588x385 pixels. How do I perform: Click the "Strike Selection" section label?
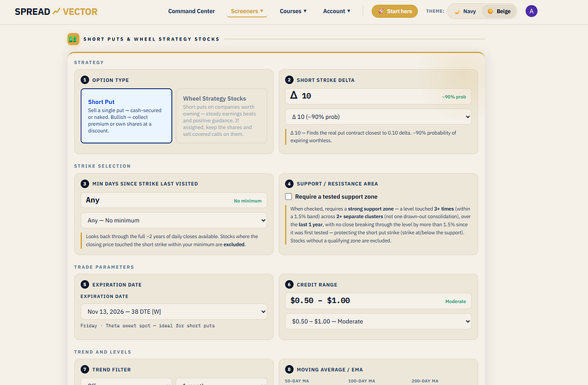pos(103,166)
